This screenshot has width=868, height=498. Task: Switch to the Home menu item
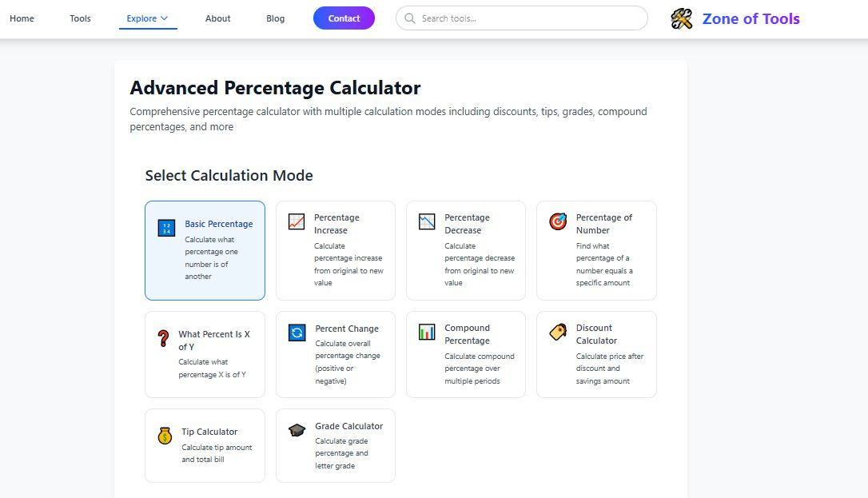22,18
